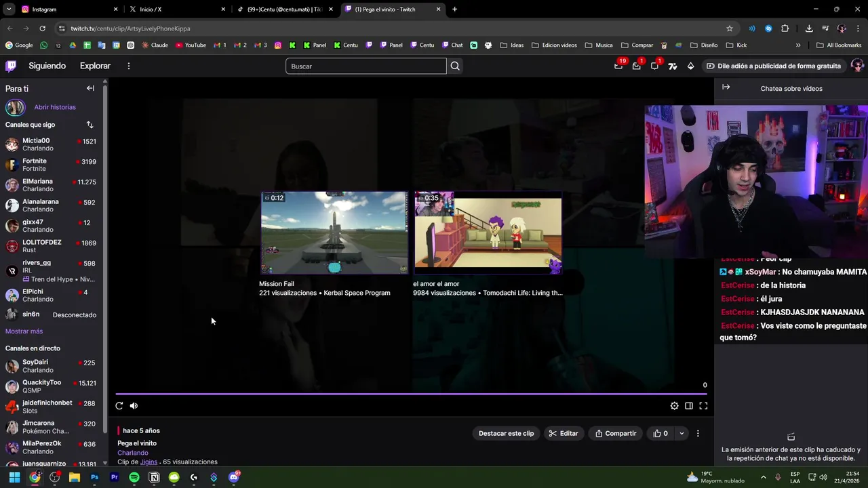Image resolution: width=868 pixels, height=488 pixels.
Task: Open QuackityToo live channel
Action: (51, 386)
